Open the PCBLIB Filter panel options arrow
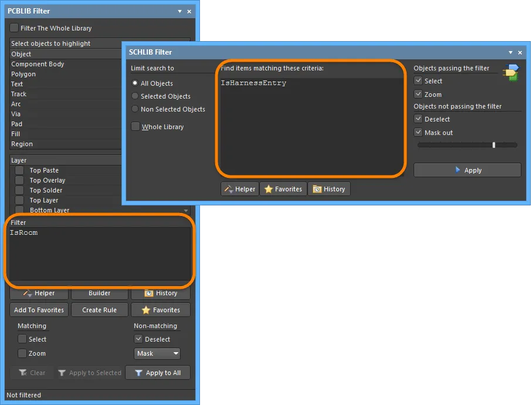Viewport: 532px width, 405px height. click(x=180, y=11)
